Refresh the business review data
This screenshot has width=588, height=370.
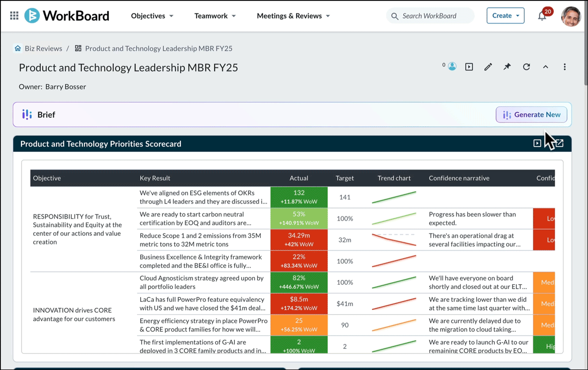tap(526, 67)
